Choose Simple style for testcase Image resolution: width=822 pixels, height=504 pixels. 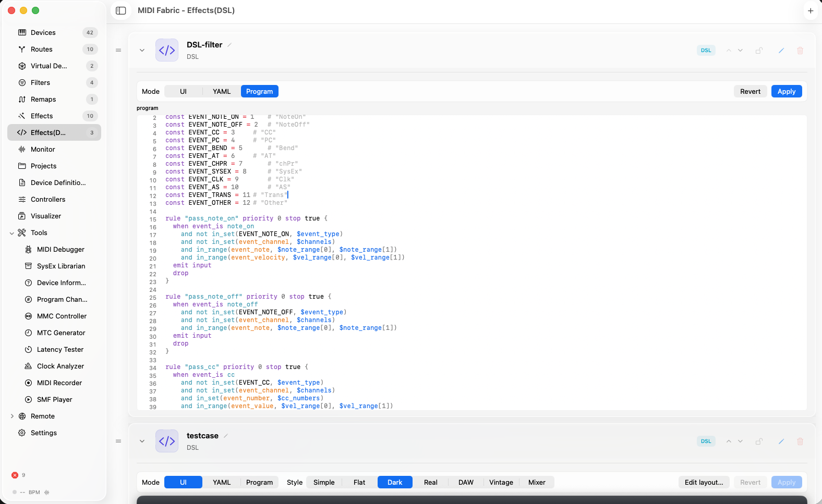point(324,482)
